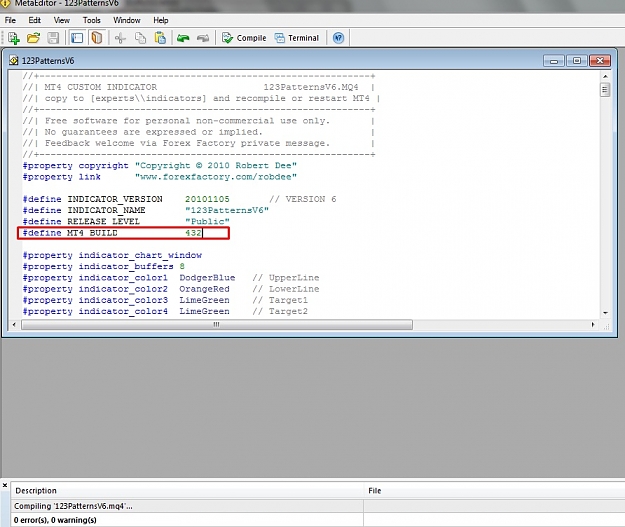Click right arrow of horizontal scrollbar

tap(593, 325)
